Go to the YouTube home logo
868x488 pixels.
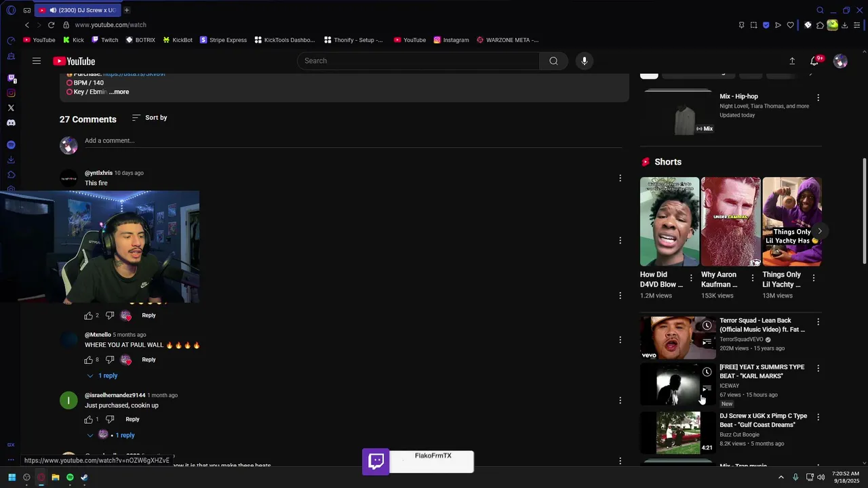pos(74,61)
